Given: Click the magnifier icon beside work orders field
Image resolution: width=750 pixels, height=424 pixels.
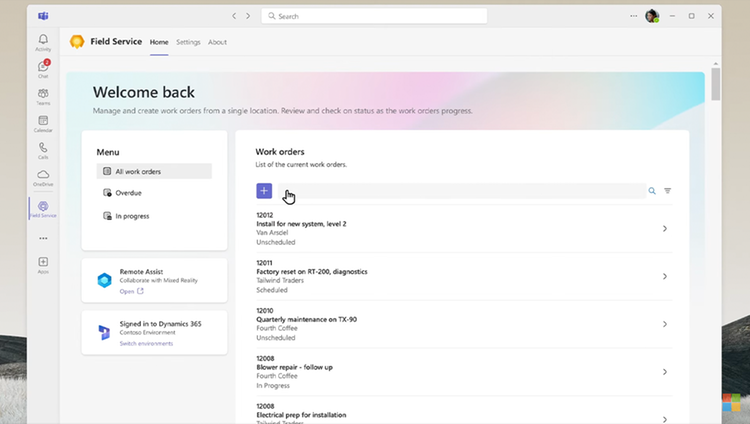Looking at the screenshot, I should click(x=652, y=191).
